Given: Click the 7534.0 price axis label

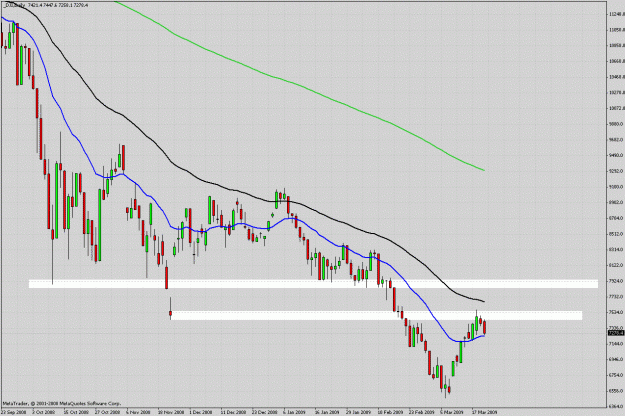Looking at the screenshot, I should pos(616,312).
